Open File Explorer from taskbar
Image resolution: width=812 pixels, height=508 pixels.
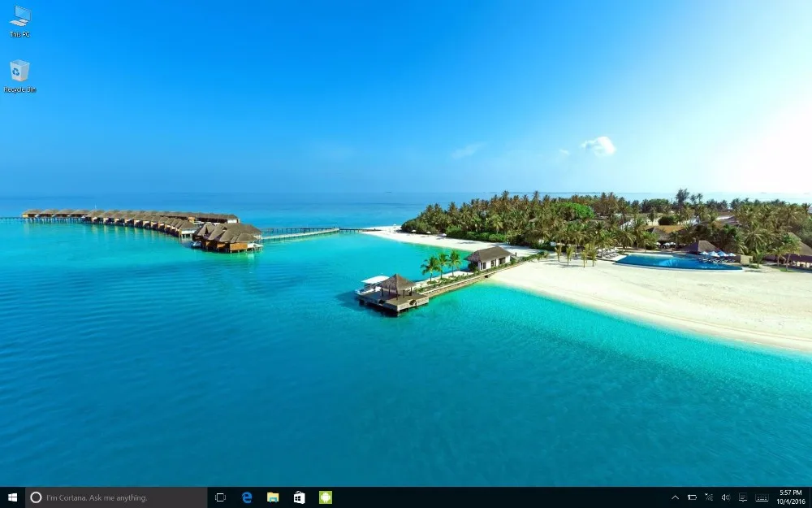[273, 497]
